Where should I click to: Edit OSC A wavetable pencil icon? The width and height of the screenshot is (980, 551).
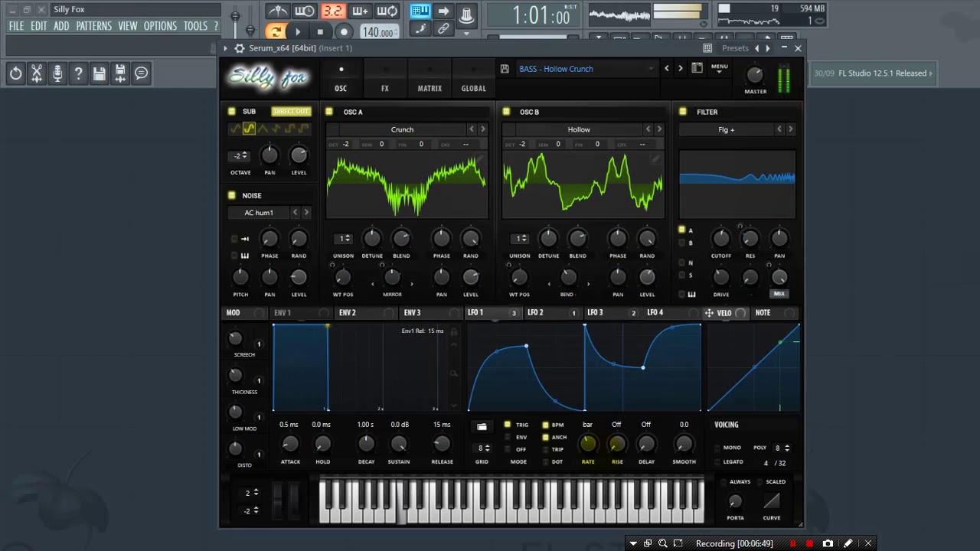click(479, 159)
